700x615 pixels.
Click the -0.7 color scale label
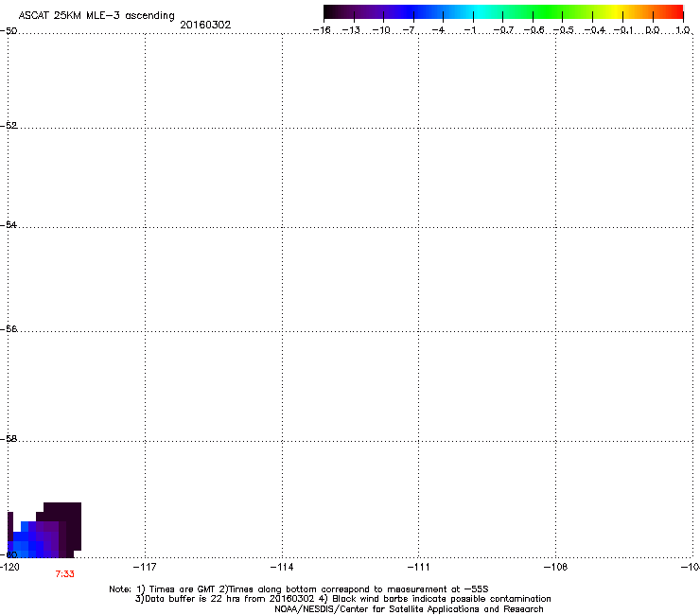pyautogui.click(x=503, y=30)
